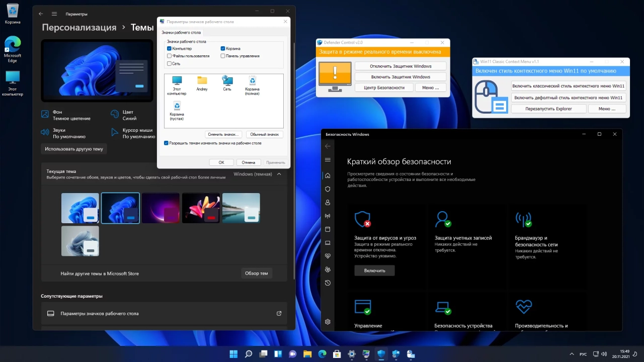This screenshot has width=644, height=362.
Task: Open Protection history clock sidebar icon
Action: [328, 283]
